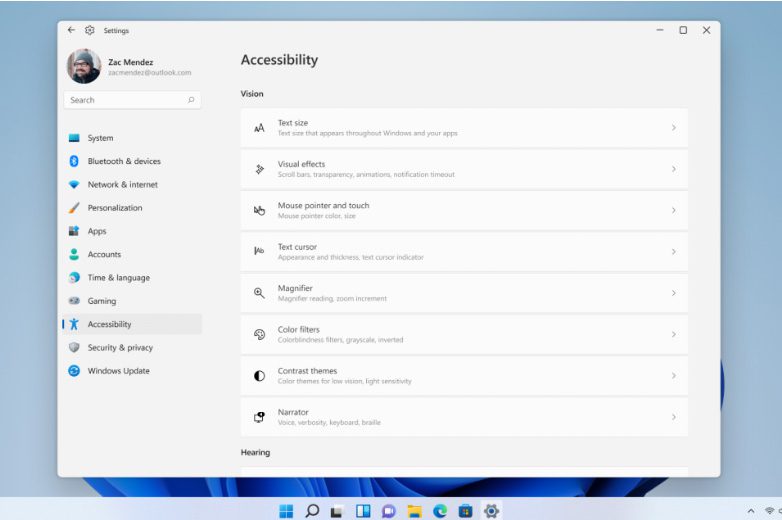Screen dimensions: 782x520
Task: Open Color filters settings title
Action: pos(299,330)
